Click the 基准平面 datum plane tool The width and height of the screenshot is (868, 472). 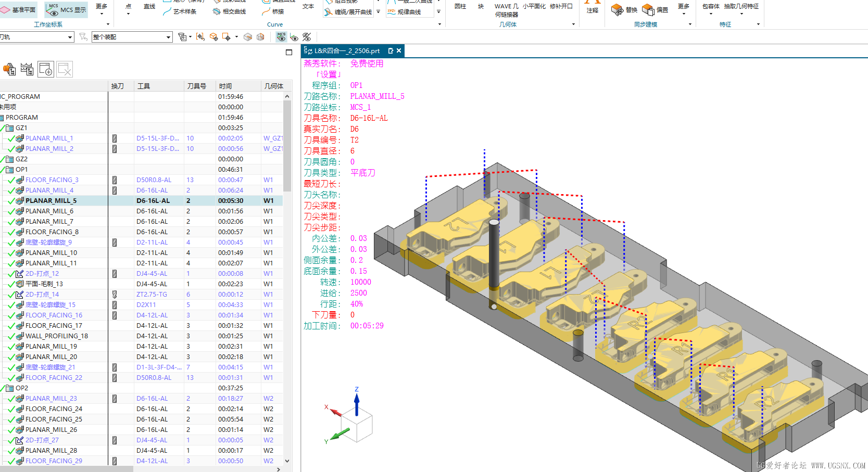18,9
